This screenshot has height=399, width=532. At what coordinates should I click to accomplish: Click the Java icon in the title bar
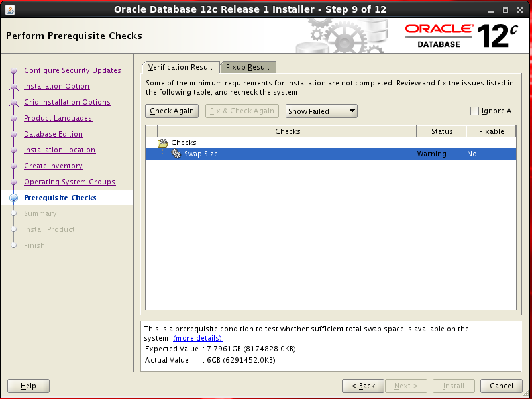pos(10,9)
